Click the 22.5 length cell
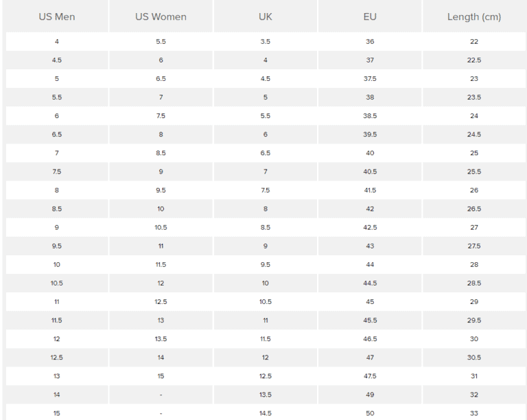 pos(474,60)
